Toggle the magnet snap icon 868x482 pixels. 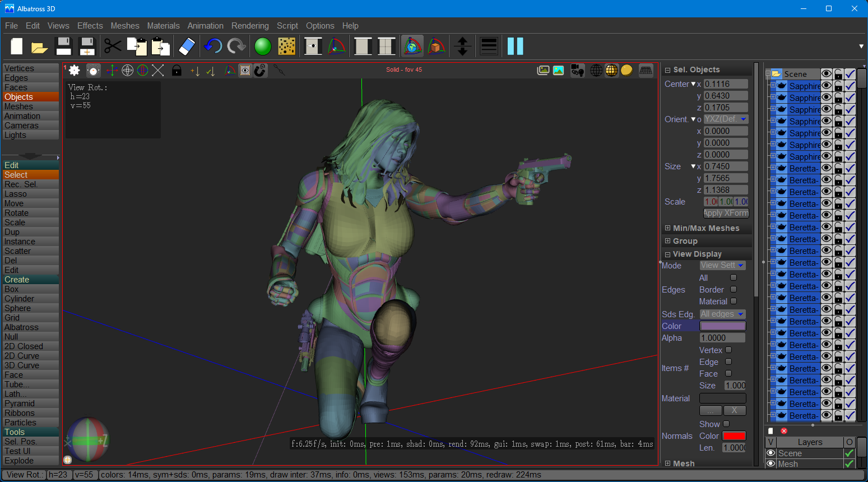(261, 70)
